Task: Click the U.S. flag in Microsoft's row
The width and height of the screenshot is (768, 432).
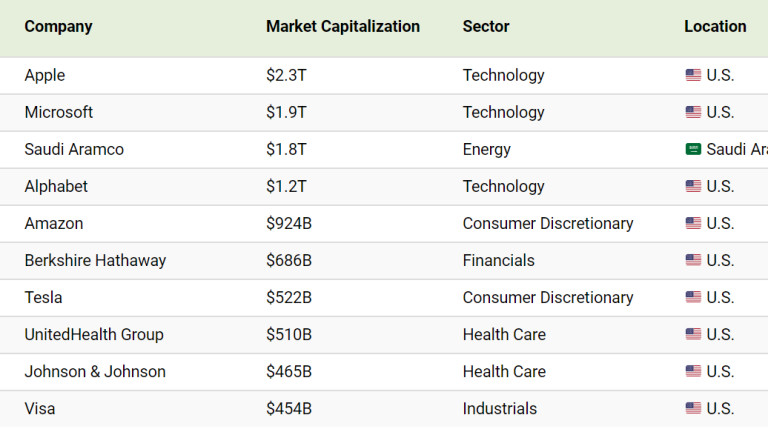Action: (x=693, y=112)
